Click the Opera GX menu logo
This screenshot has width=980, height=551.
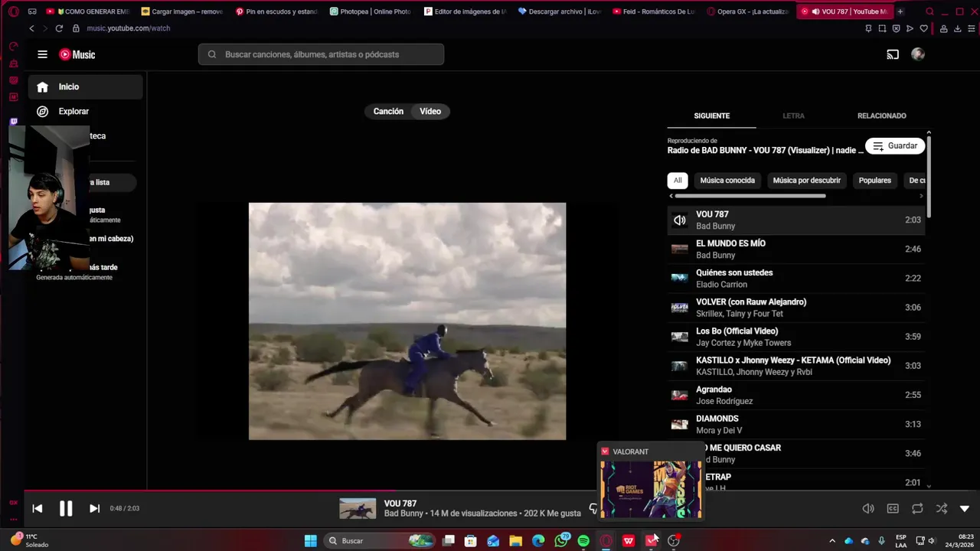pos(13,11)
